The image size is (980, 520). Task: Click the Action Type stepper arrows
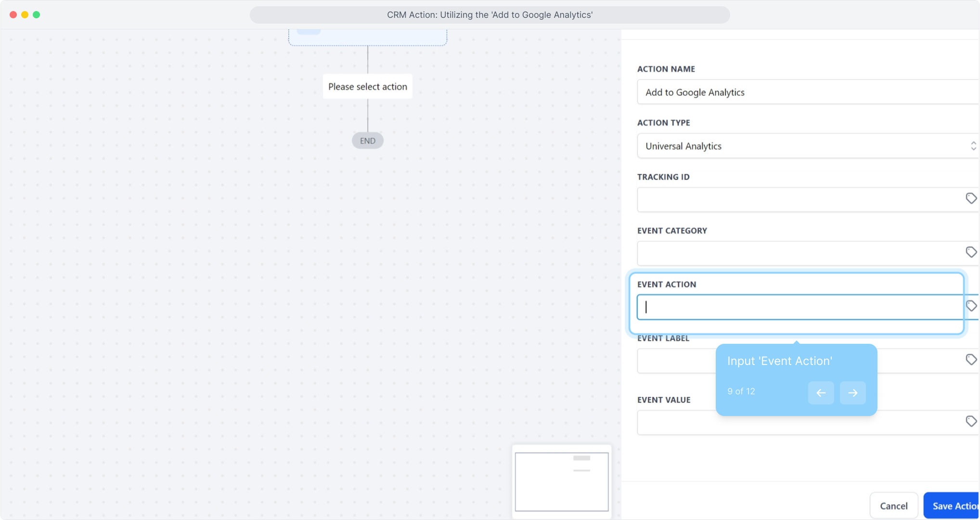[x=973, y=146]
